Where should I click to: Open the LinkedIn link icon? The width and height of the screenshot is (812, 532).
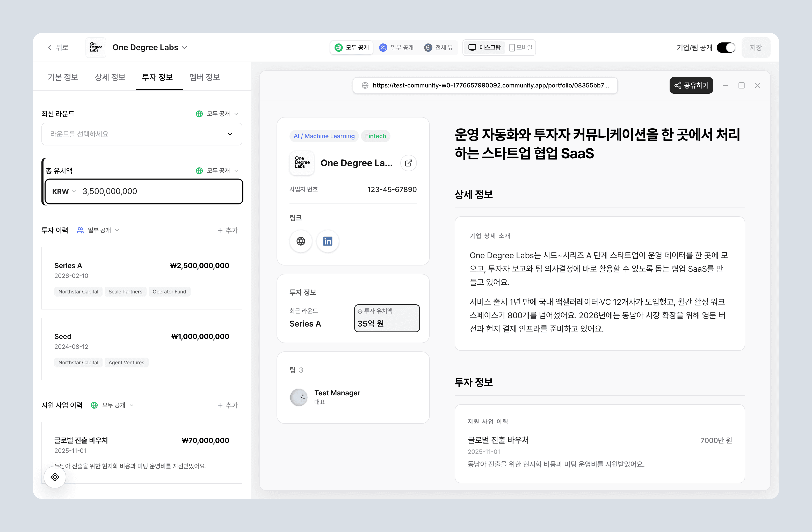tap(328, 241)
